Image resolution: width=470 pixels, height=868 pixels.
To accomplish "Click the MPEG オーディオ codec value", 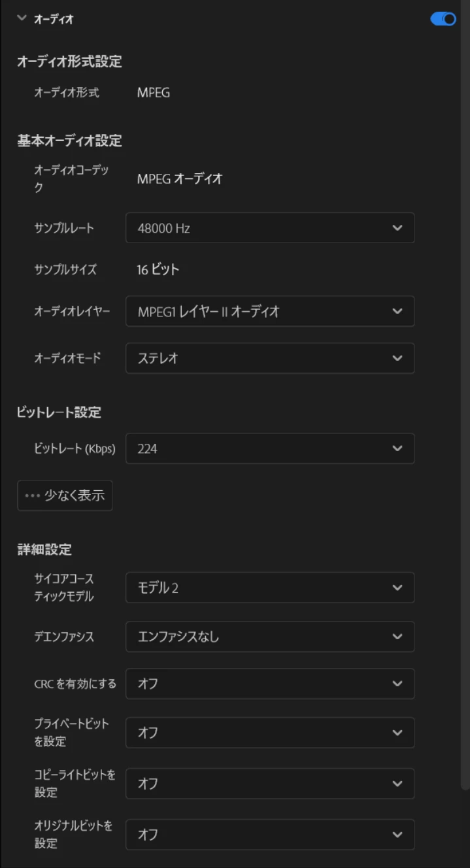I will [180, 178].
